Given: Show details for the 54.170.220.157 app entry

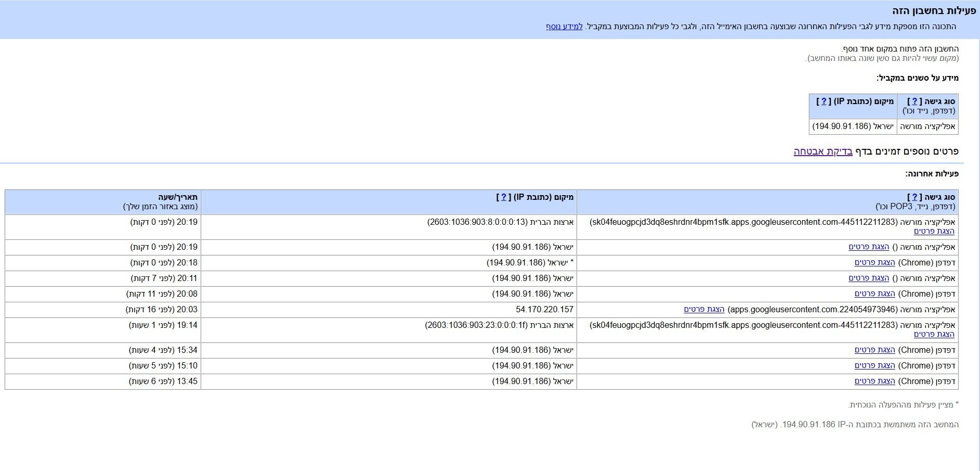Looking at the screenshot, I should (x=704, y=309).
